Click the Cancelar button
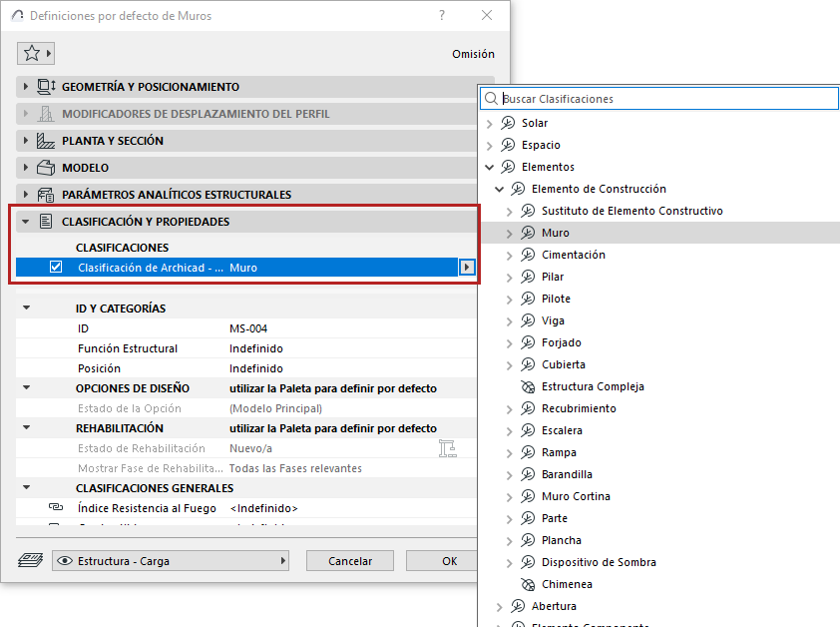The width and height of the screenshot is (840, 627). click(x=350, y=561)
